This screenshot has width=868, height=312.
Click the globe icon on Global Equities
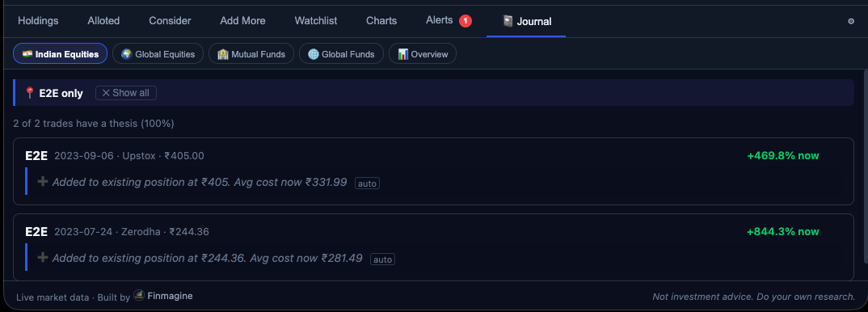(x=127, y=54)
